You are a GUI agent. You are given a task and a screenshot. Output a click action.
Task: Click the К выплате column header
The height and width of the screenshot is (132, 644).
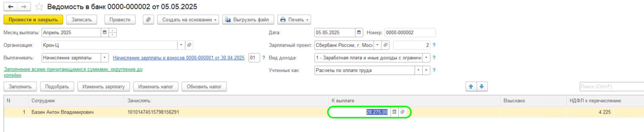(x=414, y=101)
